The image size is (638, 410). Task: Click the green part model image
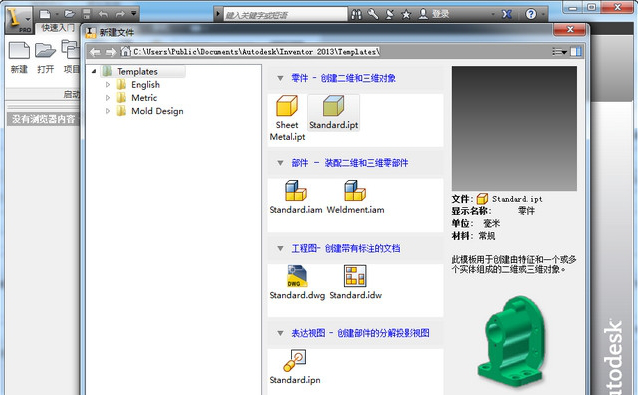513,343
